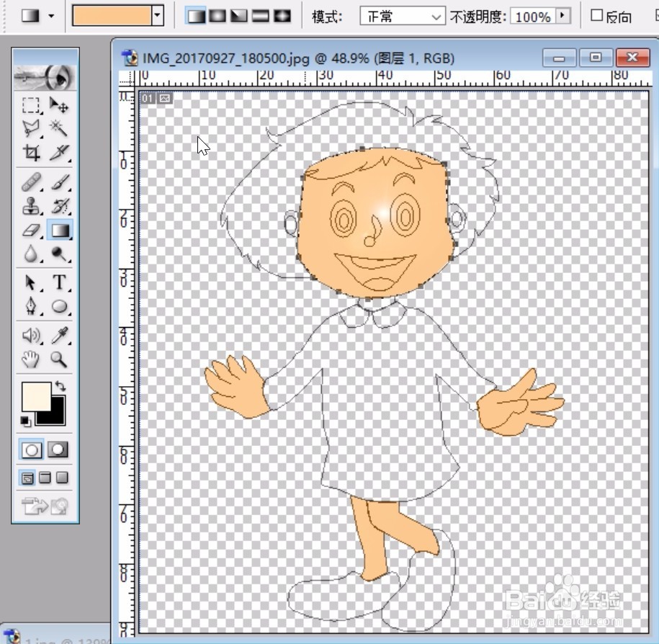Select the Pen tool

(31, 306)
